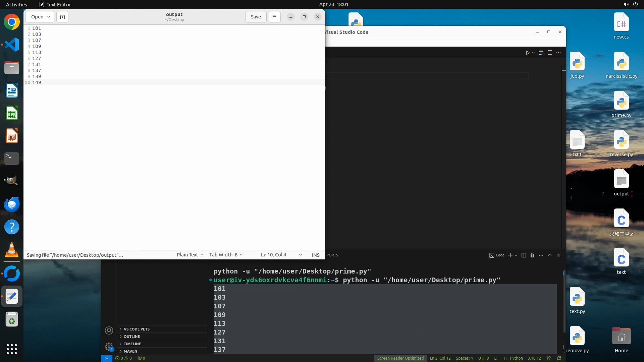Click the Save button

256,17
